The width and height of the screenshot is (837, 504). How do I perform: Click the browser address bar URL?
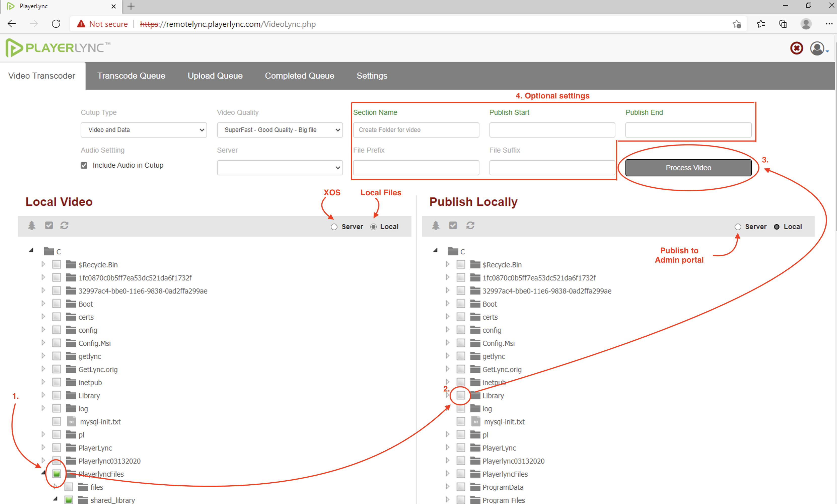tap(228, 24)
